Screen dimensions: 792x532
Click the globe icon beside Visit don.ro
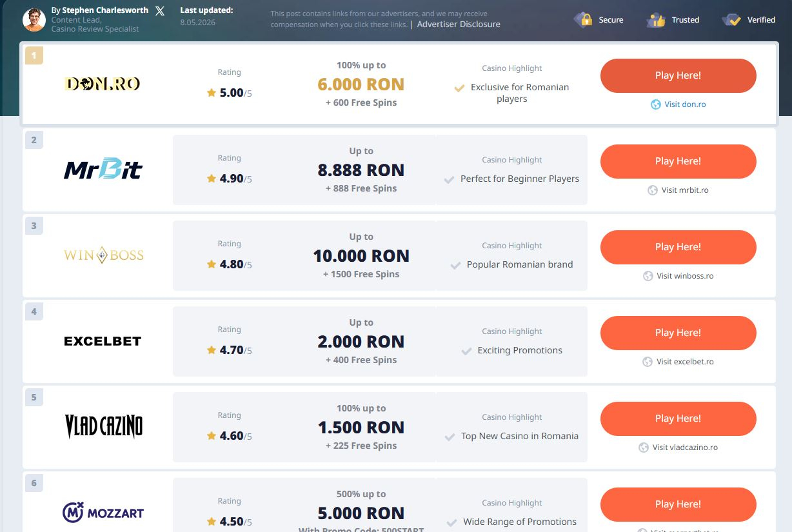(x=655, y=104)
